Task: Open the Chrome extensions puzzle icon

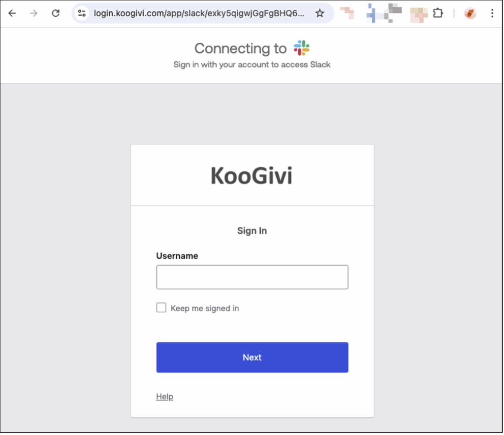Action: [438, 13]
